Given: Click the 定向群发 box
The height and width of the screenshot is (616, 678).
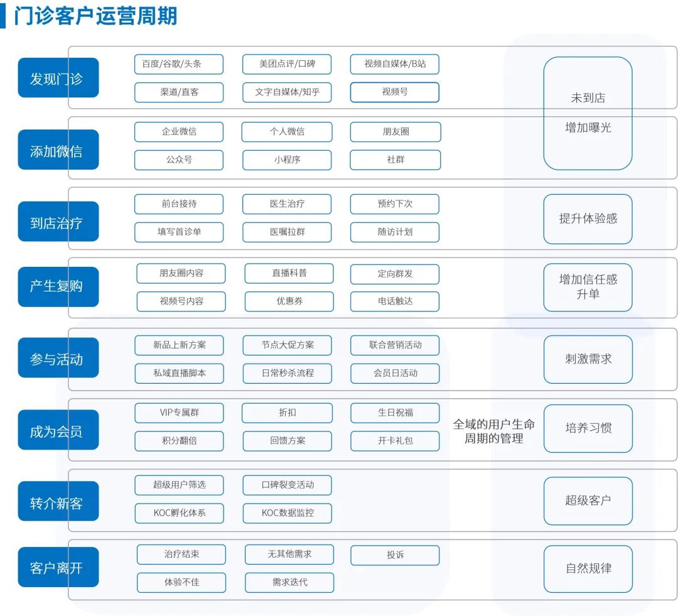Looking at the screenshot, I should (x=395, y=274).
